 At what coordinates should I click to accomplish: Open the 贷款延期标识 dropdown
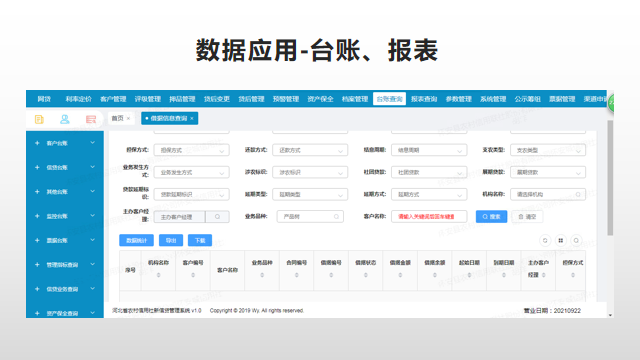(x=191, y=194)
